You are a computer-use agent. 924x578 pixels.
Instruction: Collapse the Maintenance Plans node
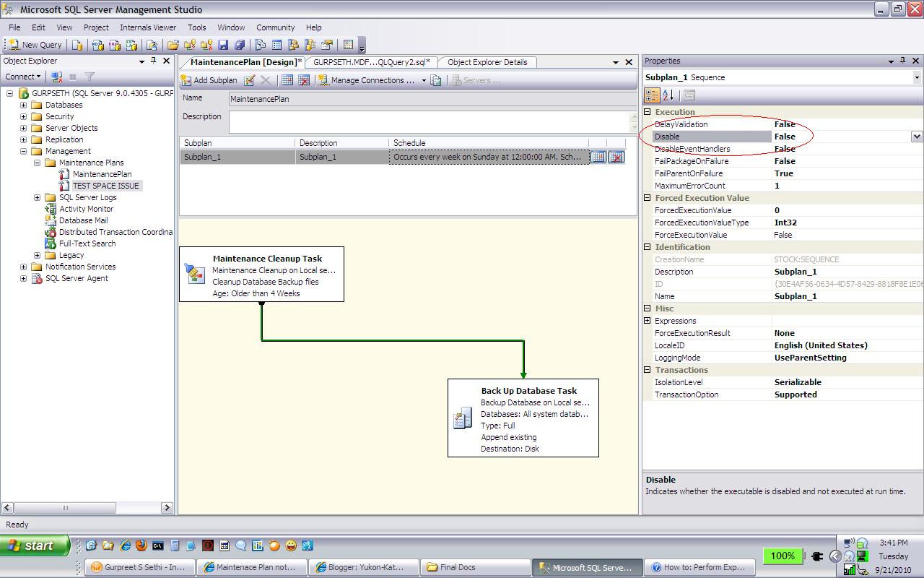[x=37, y=163]
